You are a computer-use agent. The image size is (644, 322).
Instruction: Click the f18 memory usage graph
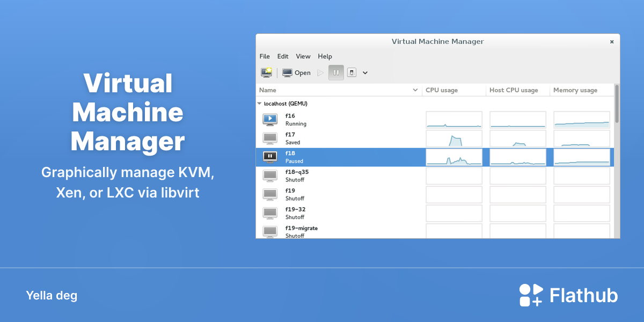(582, 157)
